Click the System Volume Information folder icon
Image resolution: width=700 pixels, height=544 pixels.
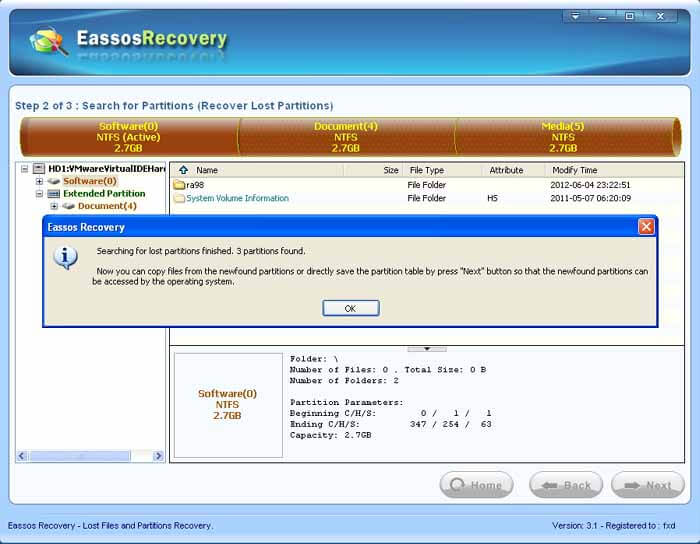179,198
